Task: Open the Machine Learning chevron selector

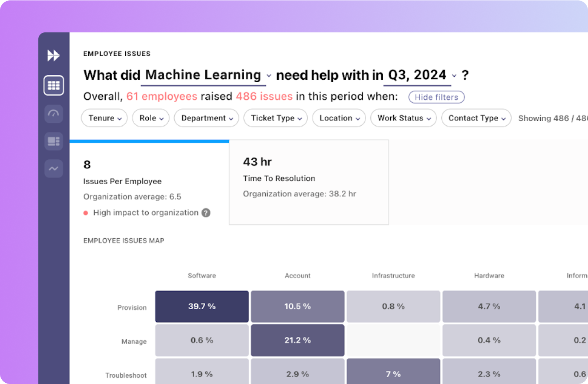Action: point(269,76)
